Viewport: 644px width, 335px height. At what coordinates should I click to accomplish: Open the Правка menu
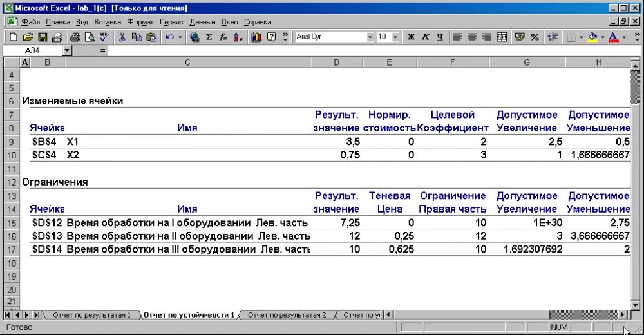point(58,22)
